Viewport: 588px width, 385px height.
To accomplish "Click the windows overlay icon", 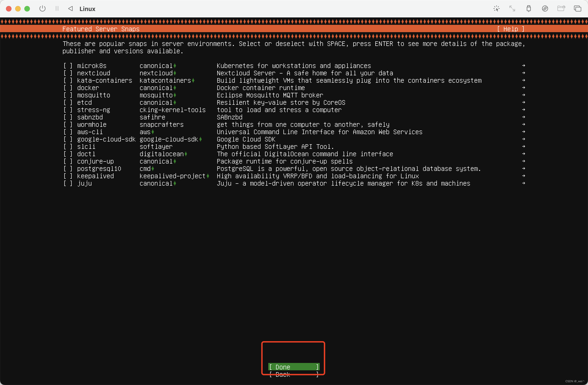I will tap(577, 9).
